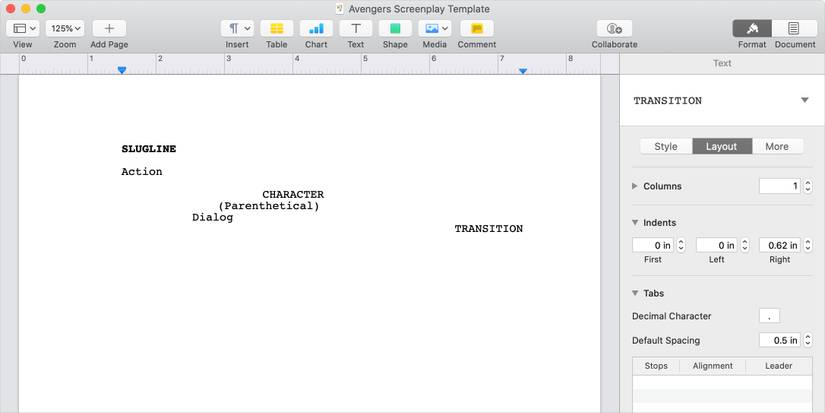
Task: Open the Insert paragraph menu icon
Action: click(237, 29)
